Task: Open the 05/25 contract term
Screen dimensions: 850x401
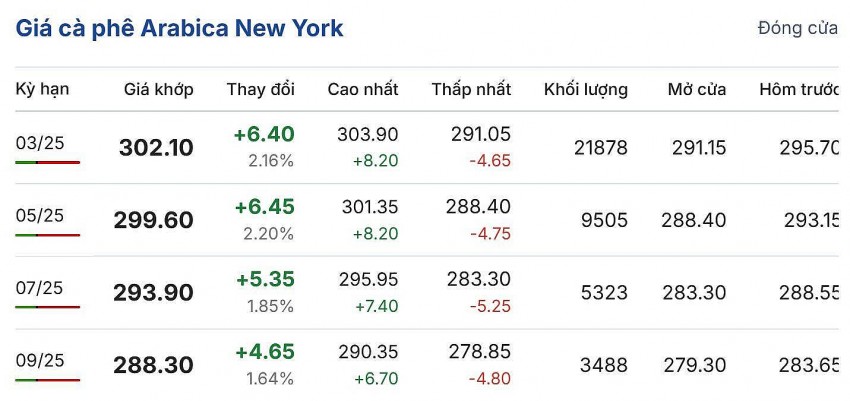Action: 40,215
